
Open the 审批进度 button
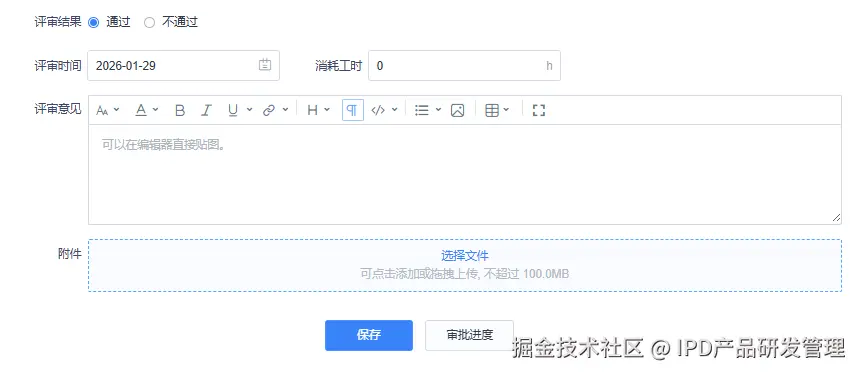coord(469,335)
